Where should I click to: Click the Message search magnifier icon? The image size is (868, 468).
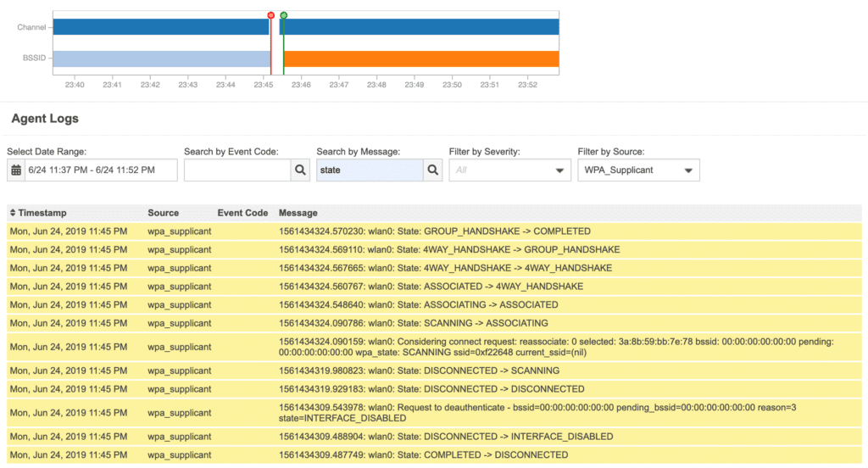[432, 170]
